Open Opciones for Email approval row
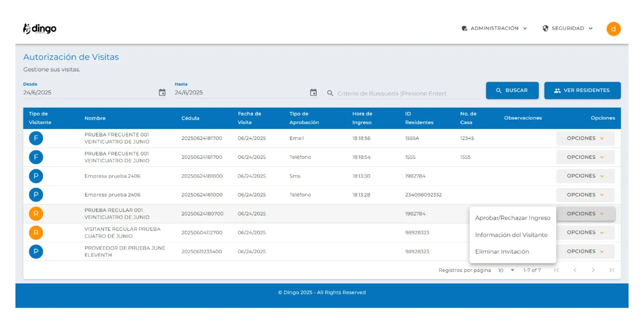 click(x=585, y=138)
